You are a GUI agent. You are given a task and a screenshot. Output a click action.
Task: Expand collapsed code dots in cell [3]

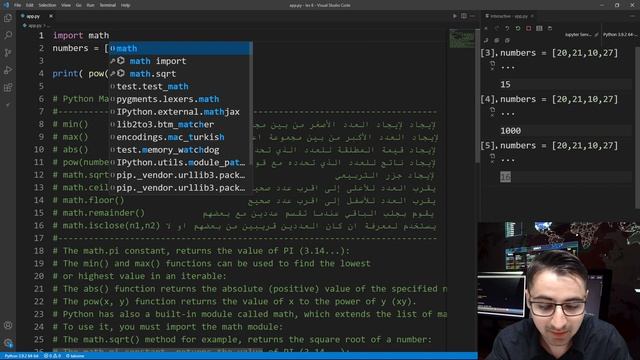click(508, 67)
